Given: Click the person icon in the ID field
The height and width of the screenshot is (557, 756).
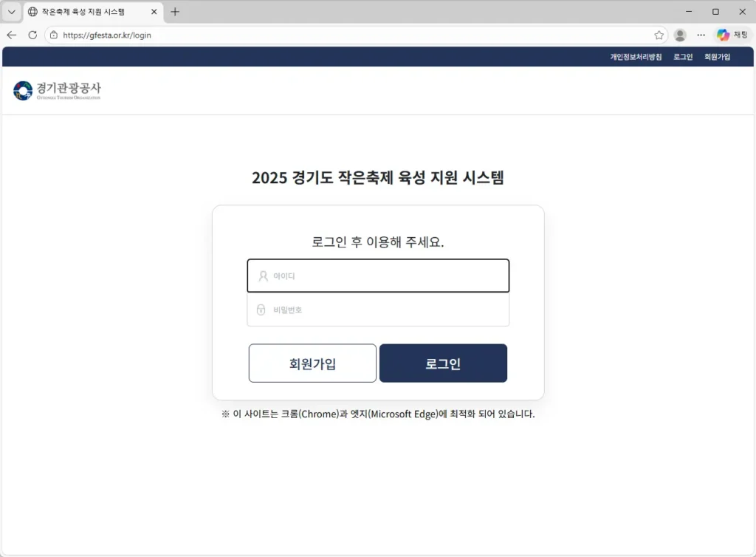Looking at the screenshot, I should [x=262, y=276].
